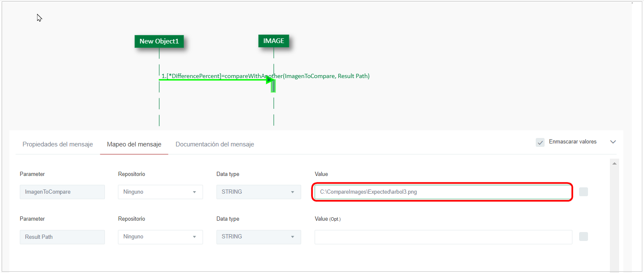Image resolution: width=644 pixels, height=273 pixels.
Task: Open the Documentación del mensaje tab
Action: 214,144
